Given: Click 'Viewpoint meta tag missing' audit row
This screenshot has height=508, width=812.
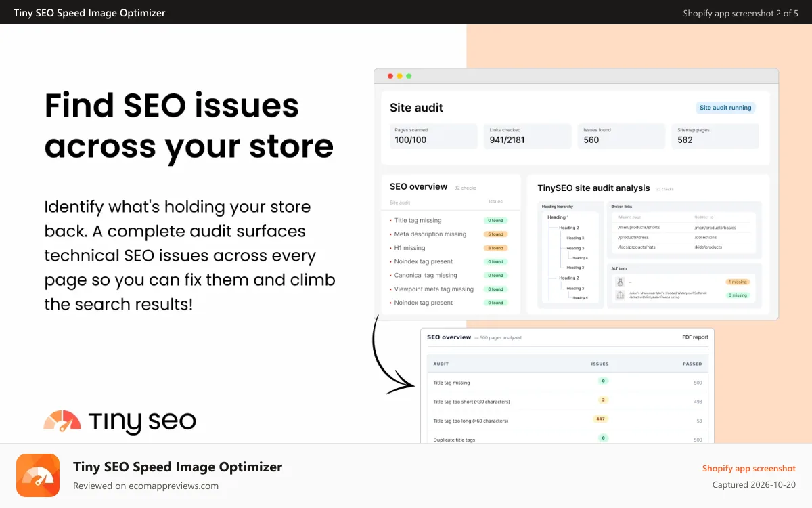Looking at the screenshot, I should [x=449, y=289].
